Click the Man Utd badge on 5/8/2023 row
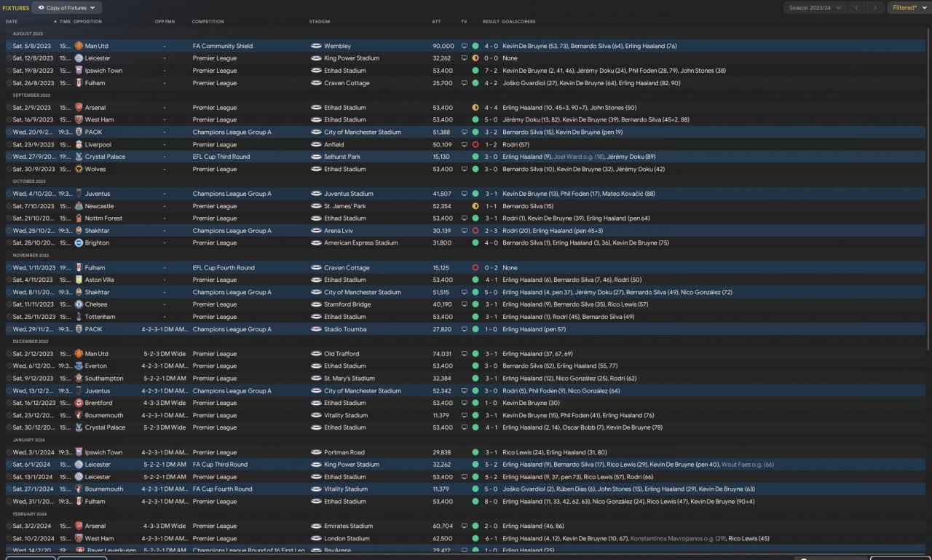This screenshot has width=932, height=560. pyautogui.click(x=79, y=46)
